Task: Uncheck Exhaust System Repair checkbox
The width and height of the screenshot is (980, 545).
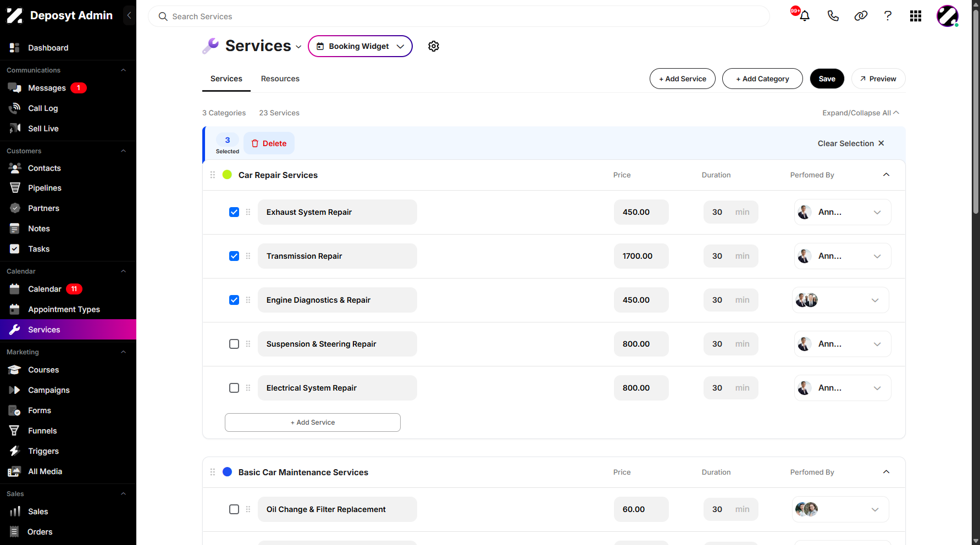Action: (x=234, y=212)
